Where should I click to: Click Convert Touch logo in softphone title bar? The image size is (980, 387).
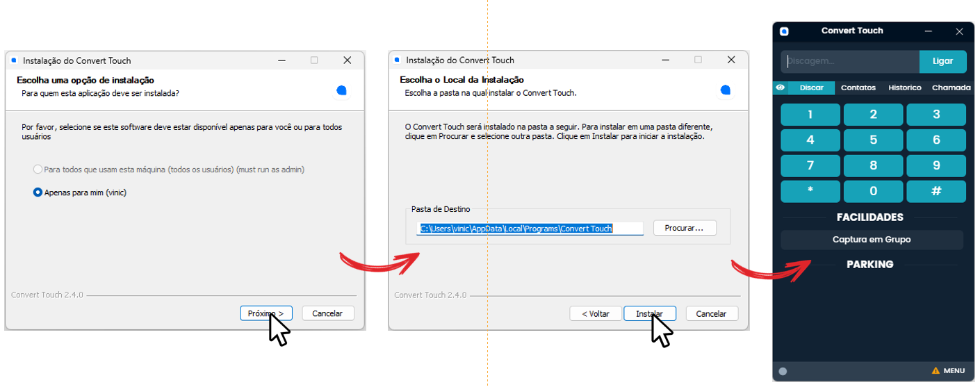[x=785, y=31]
